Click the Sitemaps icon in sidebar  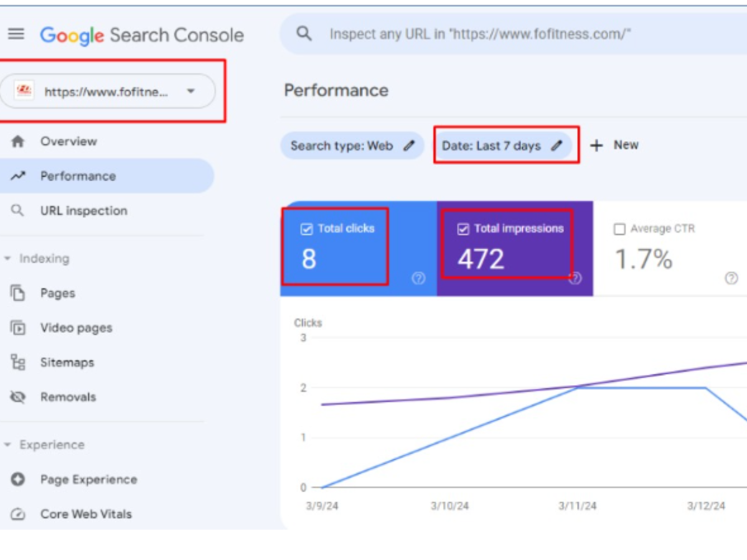[x=18, y=362]
